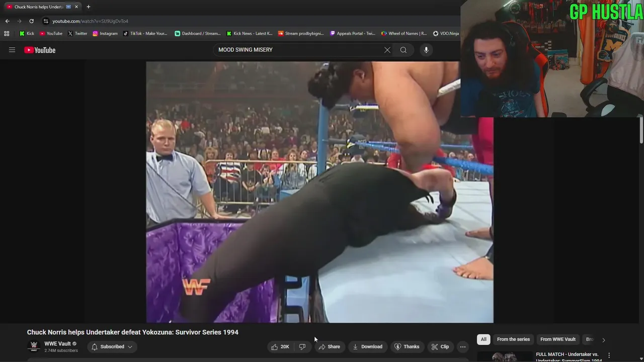644x362 pixels.
Task: Go to YouTube home via the logo
Action: tap(40, 50)
